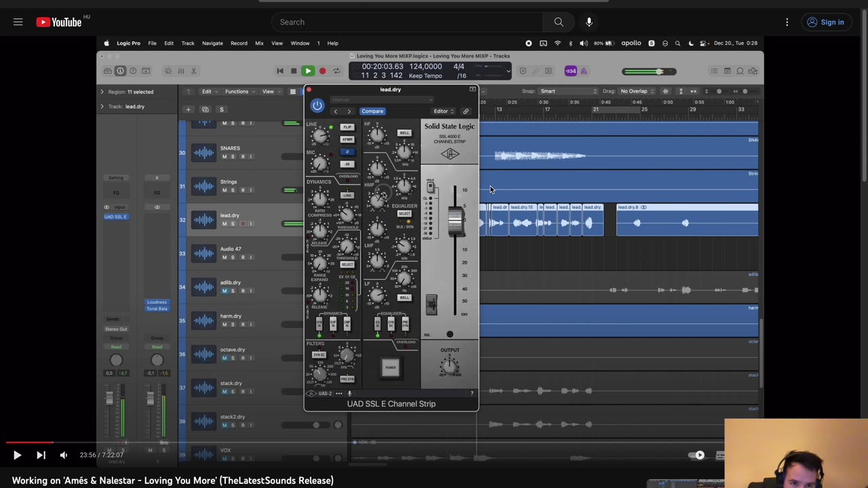Screen dimensions: 868x488
Task: Click the master volume slider in control bar
Action: (649, 71)
